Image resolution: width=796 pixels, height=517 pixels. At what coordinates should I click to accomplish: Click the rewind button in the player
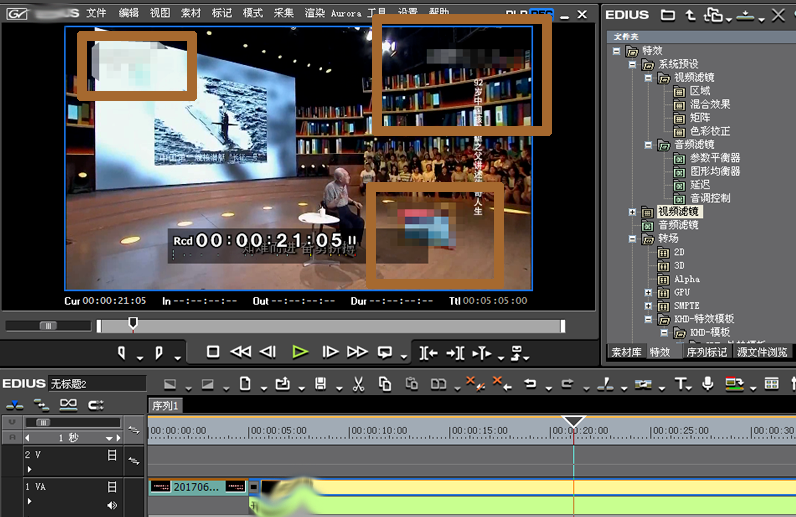pos(240,352)
